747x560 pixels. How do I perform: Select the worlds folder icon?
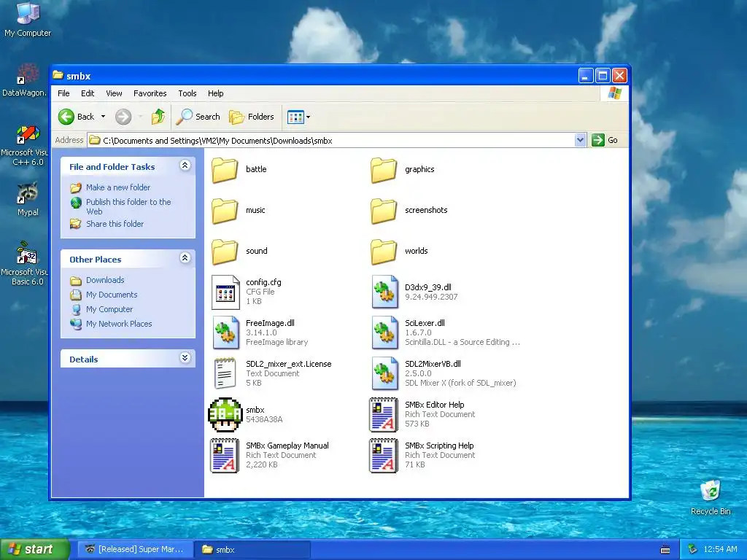pos(384,252)
